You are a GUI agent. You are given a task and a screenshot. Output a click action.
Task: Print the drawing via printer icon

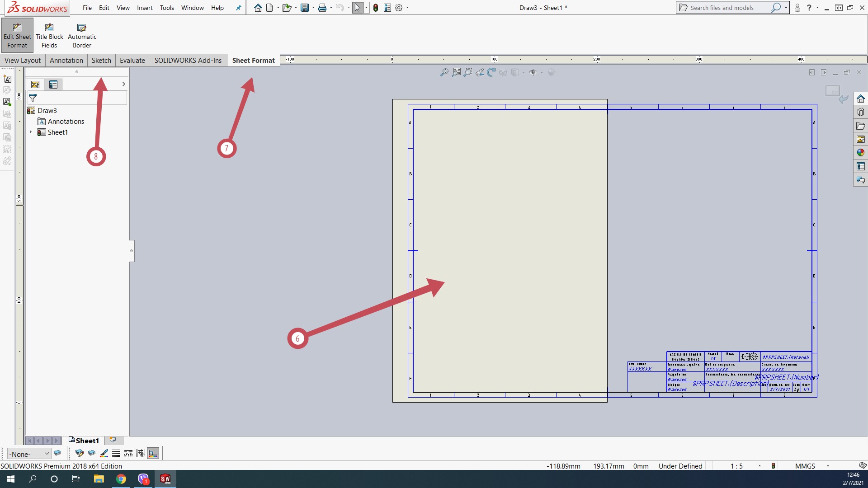tap(322, 8)
